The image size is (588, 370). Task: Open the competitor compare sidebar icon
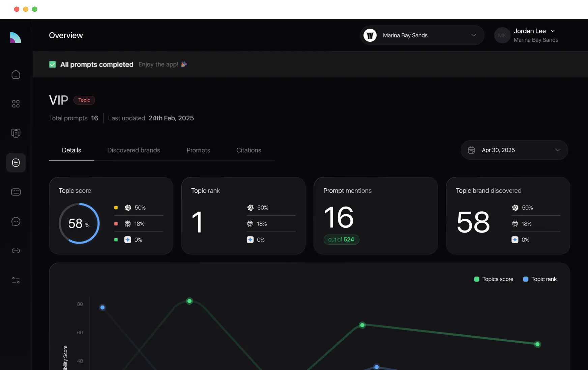16,133
